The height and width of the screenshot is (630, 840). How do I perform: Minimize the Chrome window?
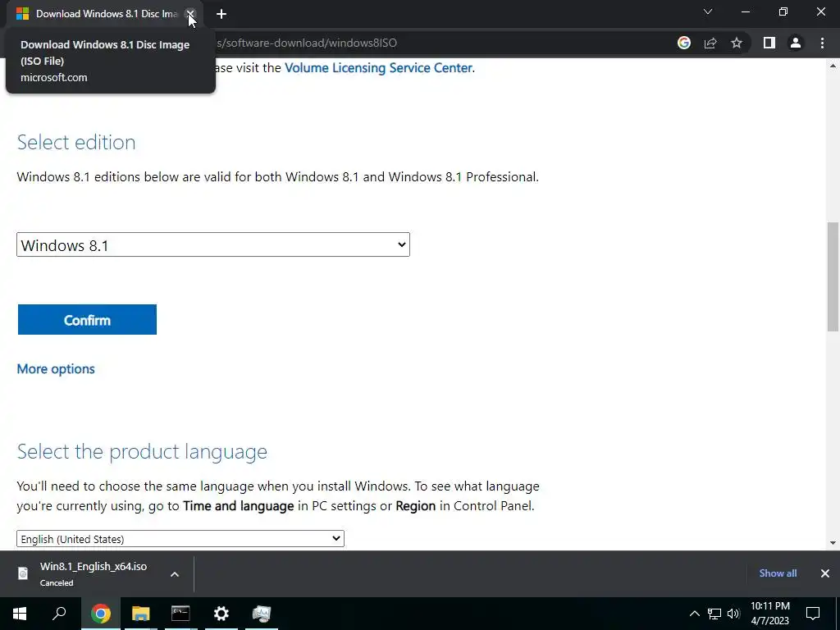point(745,11)
